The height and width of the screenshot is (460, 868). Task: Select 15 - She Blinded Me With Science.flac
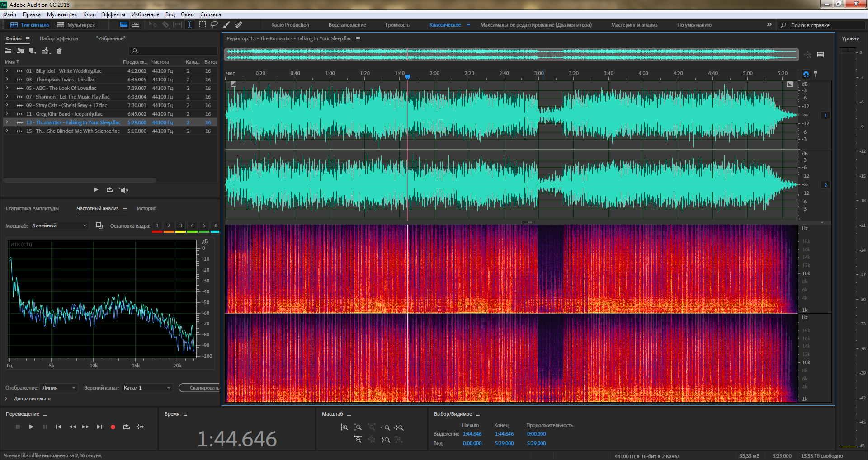(x=110, y=131)
